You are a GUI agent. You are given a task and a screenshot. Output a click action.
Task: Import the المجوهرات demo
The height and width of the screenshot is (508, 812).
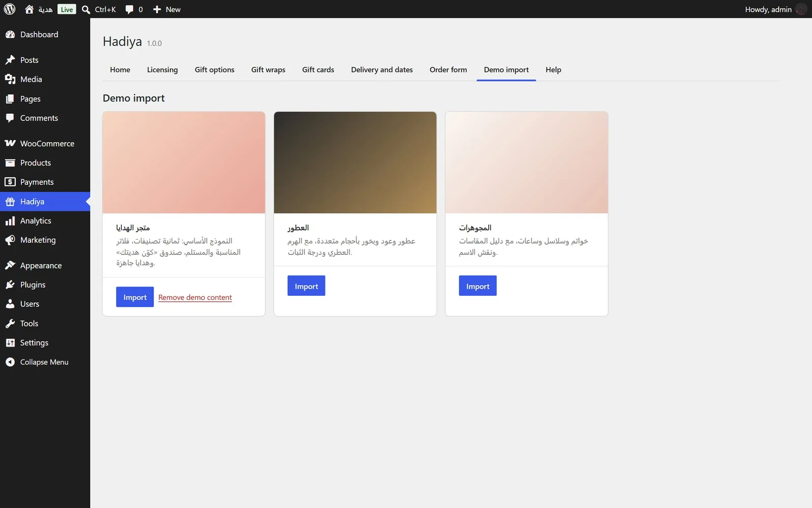478,286
